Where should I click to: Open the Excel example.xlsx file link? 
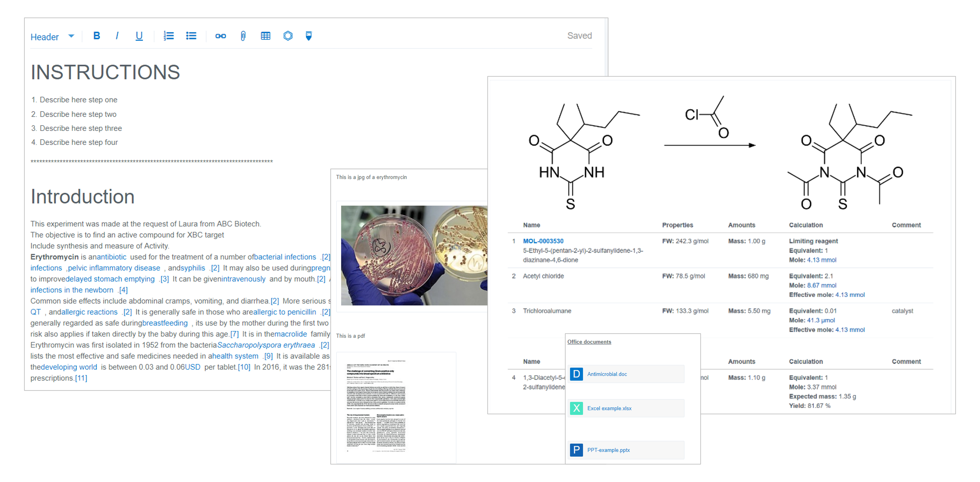609,408
